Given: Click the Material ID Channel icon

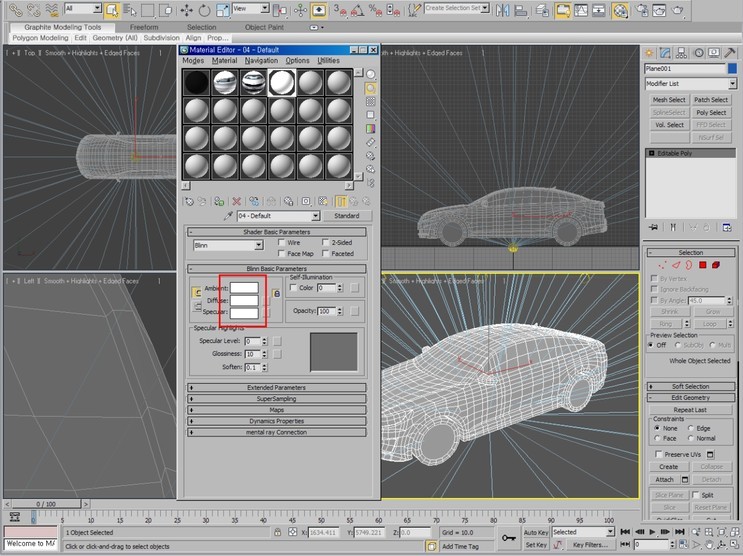Looking at the screenshot, I should click(306, 201).
